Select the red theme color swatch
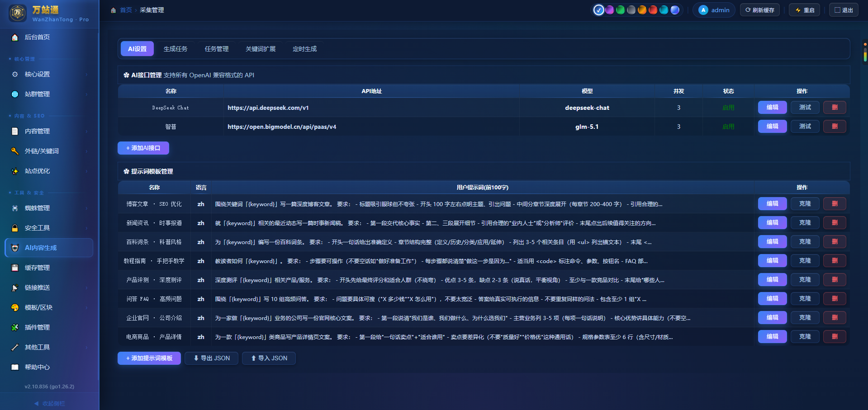 point(653,10)
